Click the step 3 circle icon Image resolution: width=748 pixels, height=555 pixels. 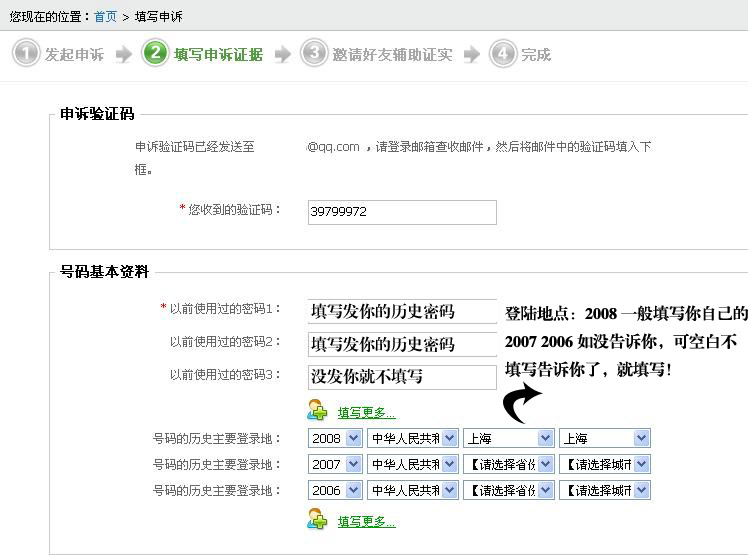pyautogui.click(x=314, y=53)
